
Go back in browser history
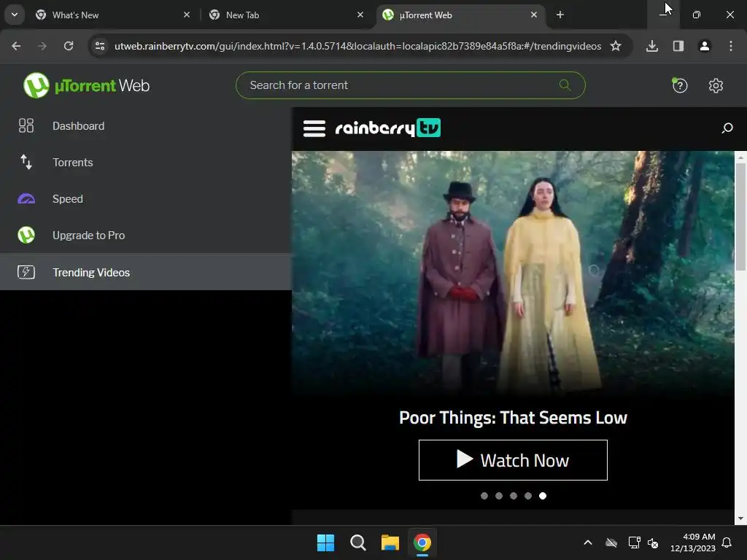16,46
